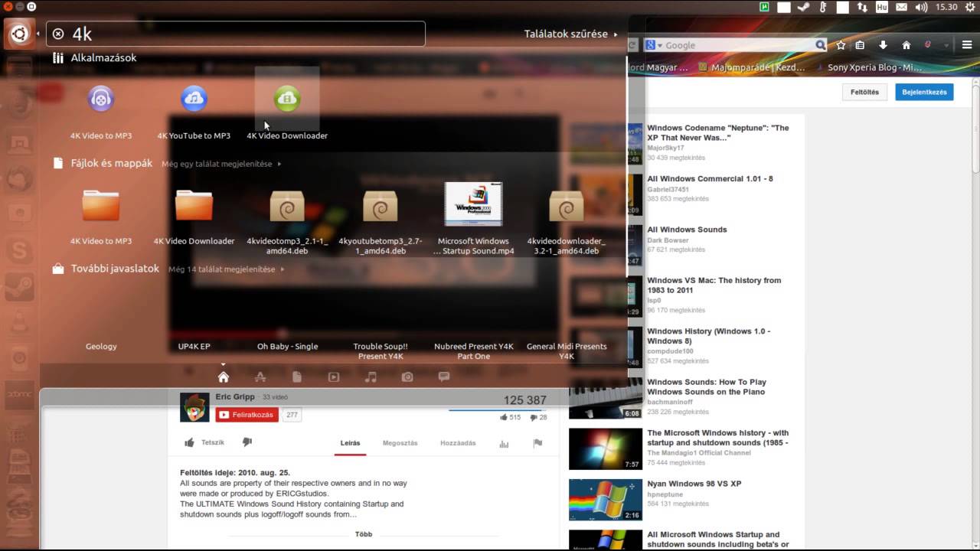Select Nubreed Present Y4K Part One

tap(473, 351)
